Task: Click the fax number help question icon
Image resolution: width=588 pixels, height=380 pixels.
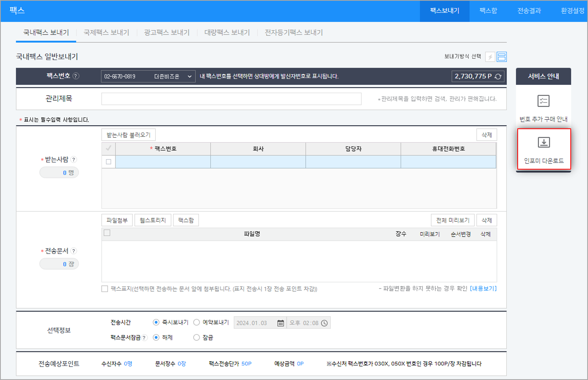Action: point(76,76)
